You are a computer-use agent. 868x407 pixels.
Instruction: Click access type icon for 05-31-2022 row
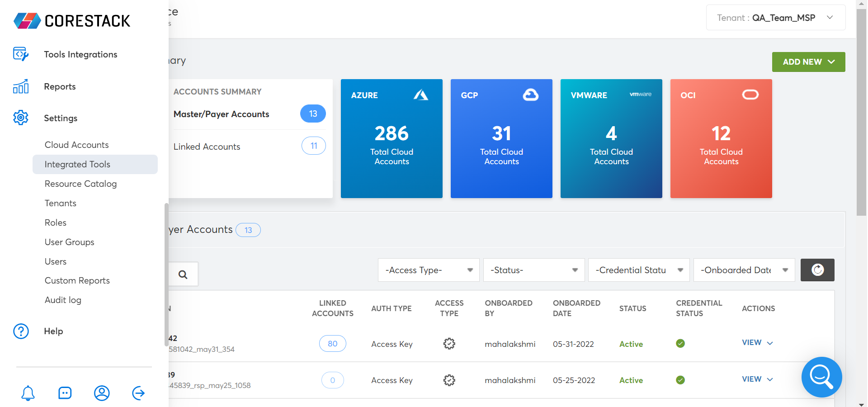pyautogui.click(x=449, y=344)
